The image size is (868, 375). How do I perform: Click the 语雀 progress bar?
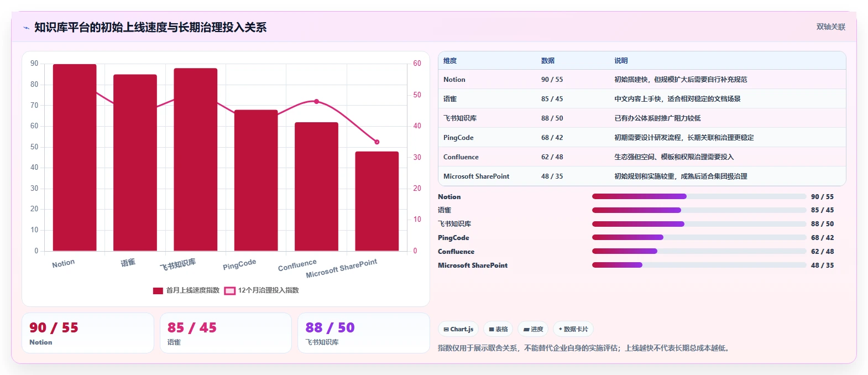click(699, 210)
